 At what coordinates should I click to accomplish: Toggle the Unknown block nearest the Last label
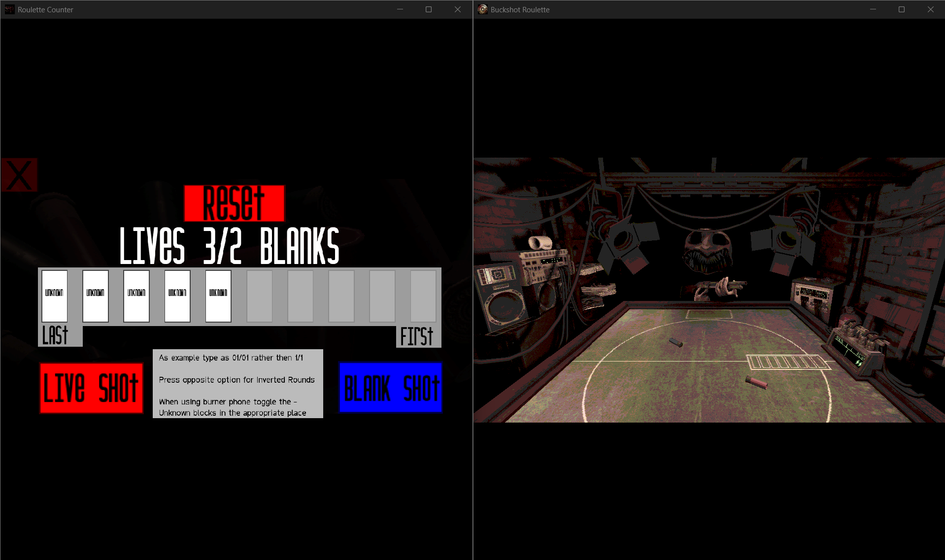click(x=55, y=296)
